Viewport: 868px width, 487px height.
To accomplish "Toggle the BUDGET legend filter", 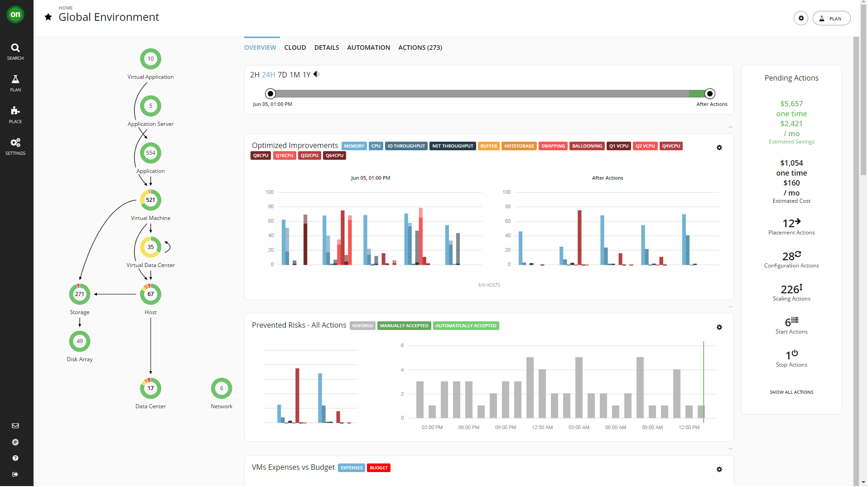I will click(378, 468).
